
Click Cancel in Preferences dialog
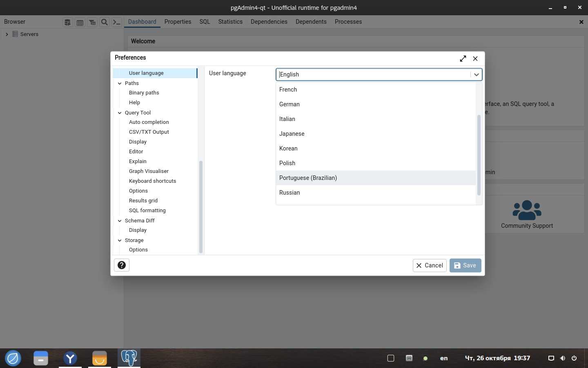point(430,265)
